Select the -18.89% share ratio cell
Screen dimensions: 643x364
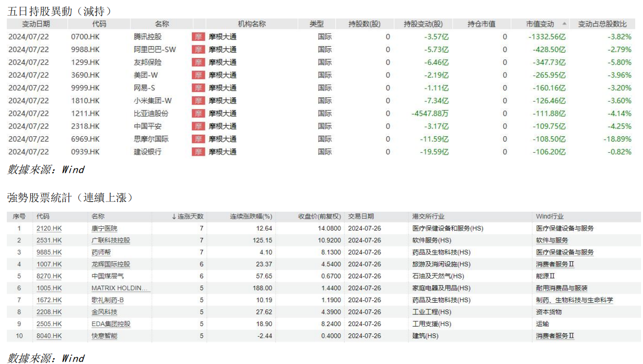coord(617,139)
